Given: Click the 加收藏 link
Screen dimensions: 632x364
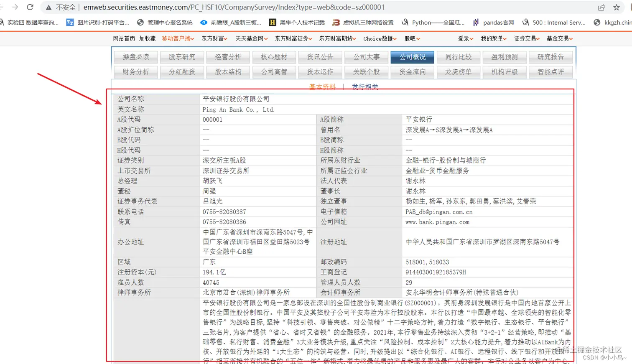Looking at the screenshot, I should click(147, 38).
